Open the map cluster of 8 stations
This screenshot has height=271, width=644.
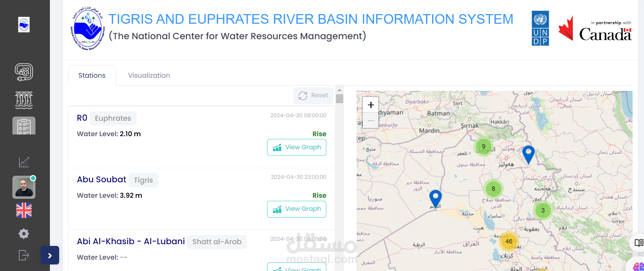(x=493, y=189)
